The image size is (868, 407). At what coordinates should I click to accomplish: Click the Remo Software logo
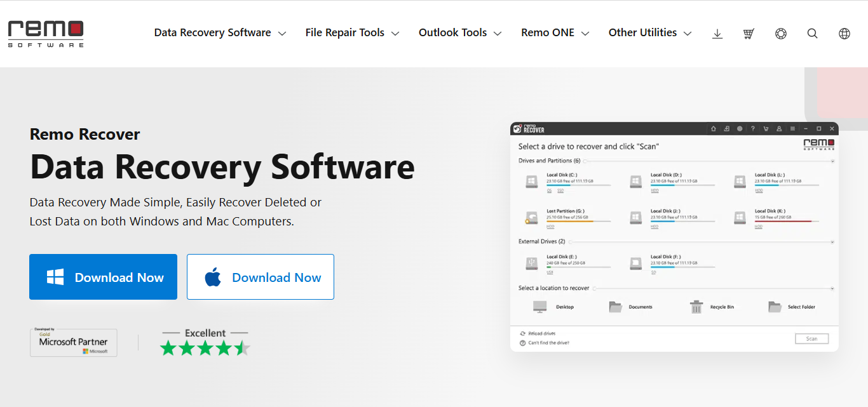pos(46,34)
